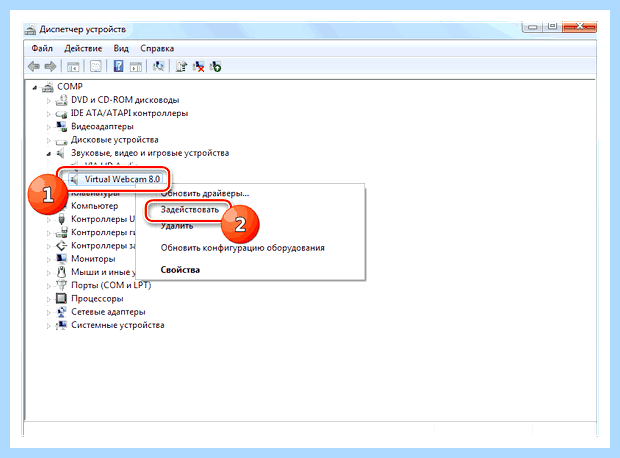This screenshot has height=458, width=620.
Task: Collapse the COMP root node
Action: click(x=35, y=87)
